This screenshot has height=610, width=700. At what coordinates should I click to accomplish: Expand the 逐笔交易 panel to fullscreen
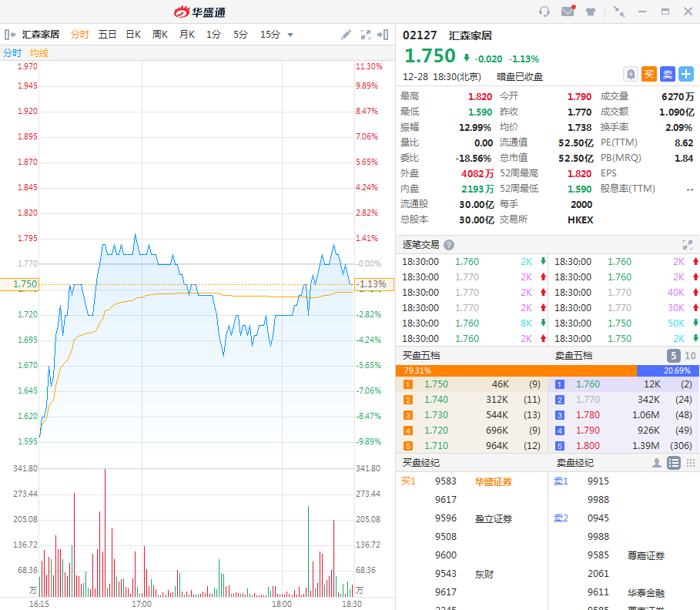click(x=688, y=245)
